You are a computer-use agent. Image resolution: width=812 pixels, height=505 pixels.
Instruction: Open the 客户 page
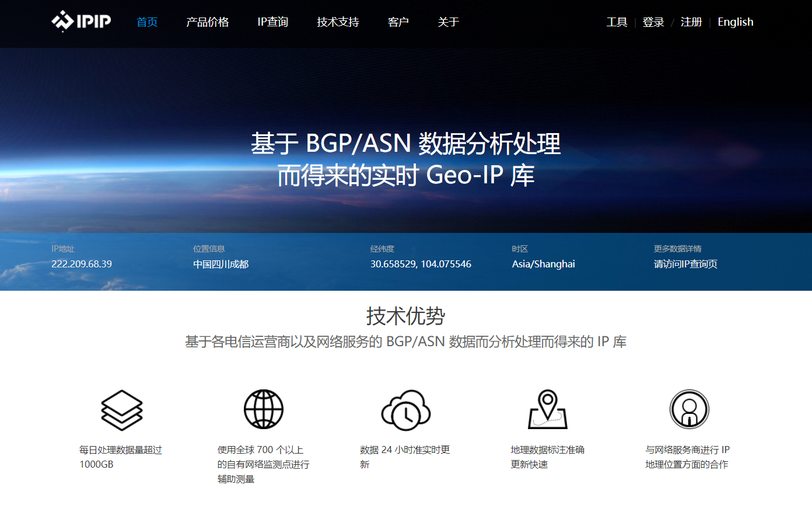tap(398, 22)
